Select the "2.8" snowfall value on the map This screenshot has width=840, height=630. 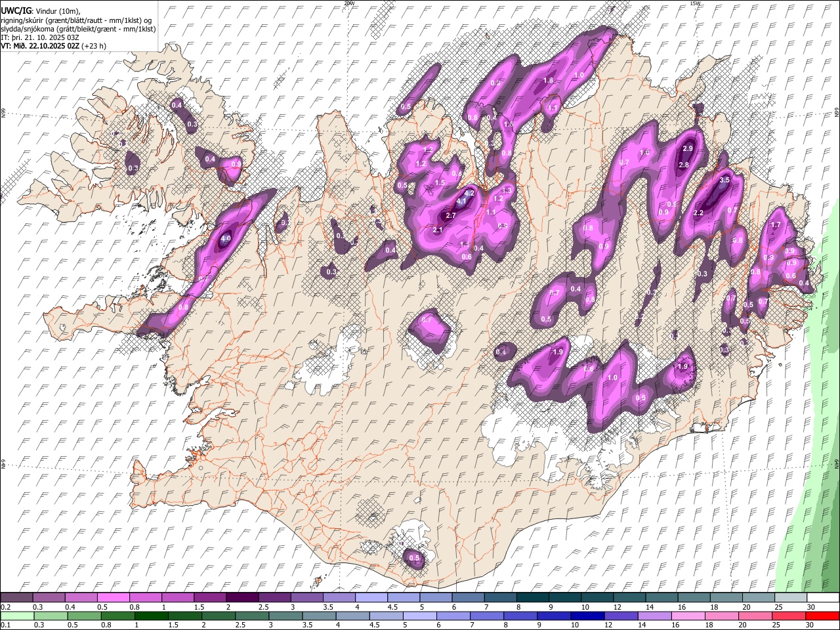tap(684, 165)
